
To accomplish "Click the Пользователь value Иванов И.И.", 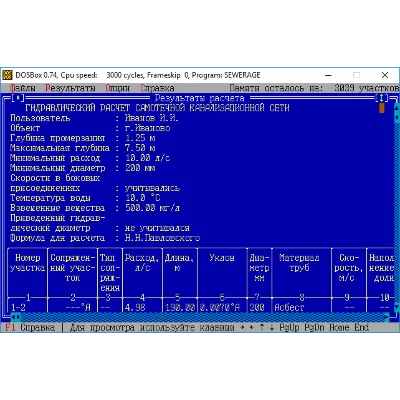I will tap(152, 118).
